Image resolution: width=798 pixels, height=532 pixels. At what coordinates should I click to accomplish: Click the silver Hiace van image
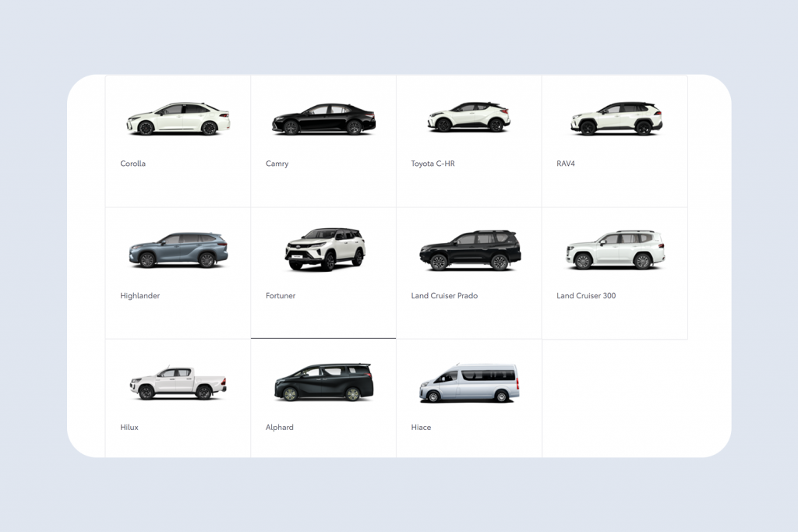[469, 383]
